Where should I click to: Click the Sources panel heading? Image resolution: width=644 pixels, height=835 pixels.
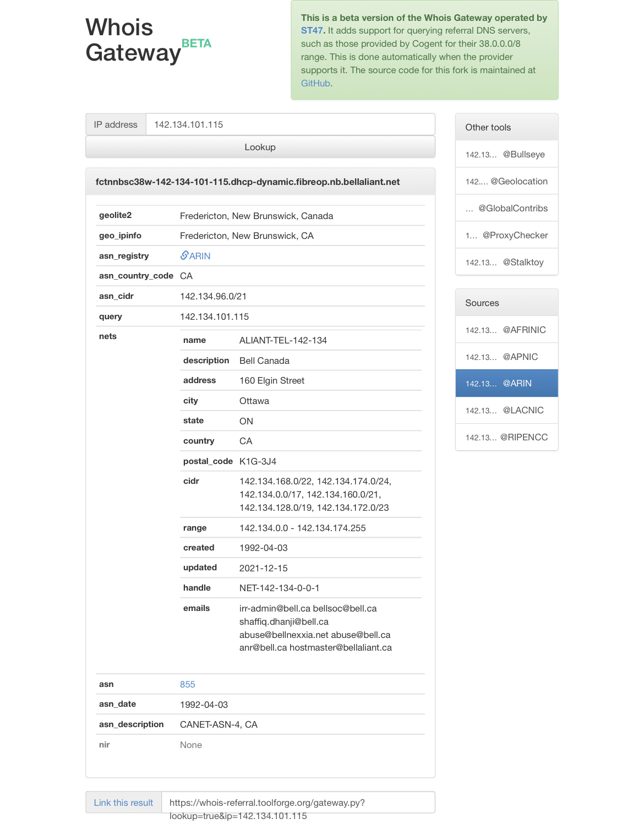tap(507, 303)
